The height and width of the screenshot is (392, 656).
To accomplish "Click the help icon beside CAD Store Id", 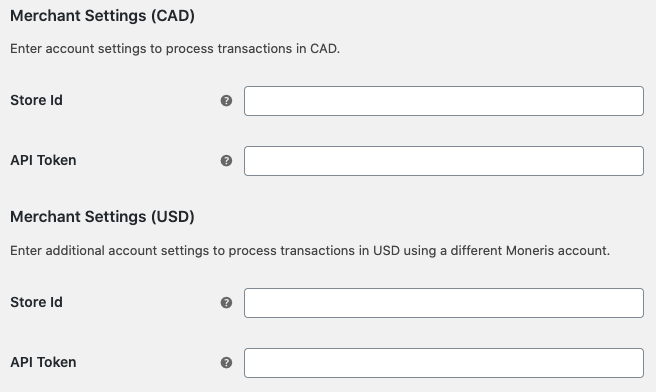I will point(226,101).
